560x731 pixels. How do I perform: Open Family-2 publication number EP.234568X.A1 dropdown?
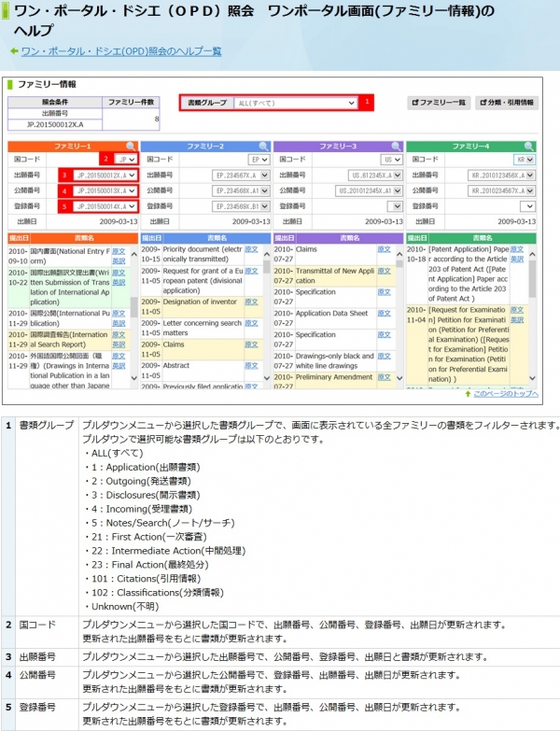pos(242,190)
